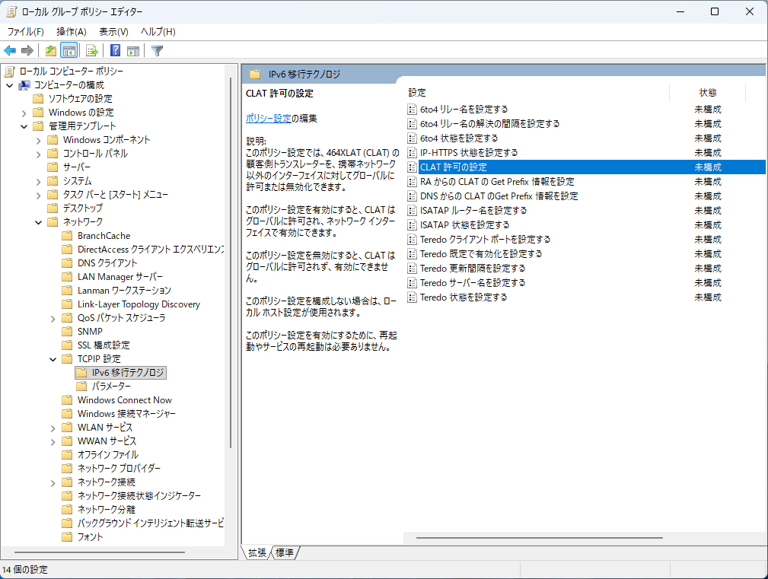Select 6to4 リレー名の解決の間隔を設定する
This screenshot has height=579, width=768.
tap(489, 124)
